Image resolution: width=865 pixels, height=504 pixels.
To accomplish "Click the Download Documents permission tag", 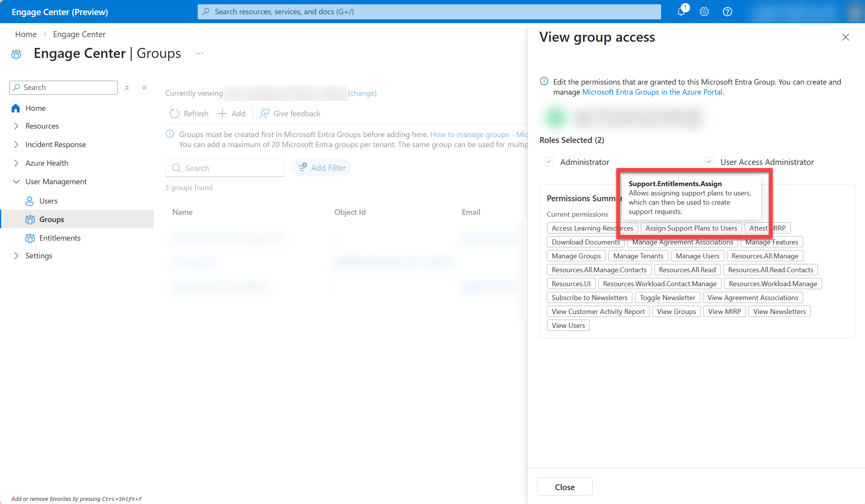I will click(x=586, y=242).
